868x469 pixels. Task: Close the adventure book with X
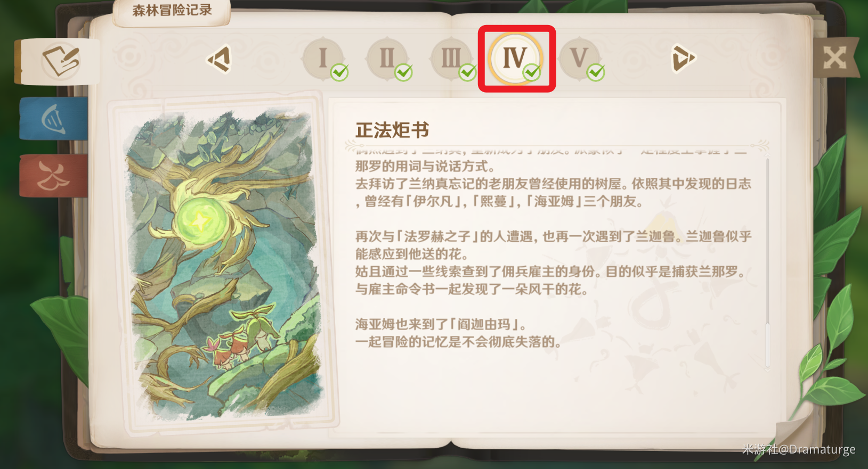[x=835, y=57]
